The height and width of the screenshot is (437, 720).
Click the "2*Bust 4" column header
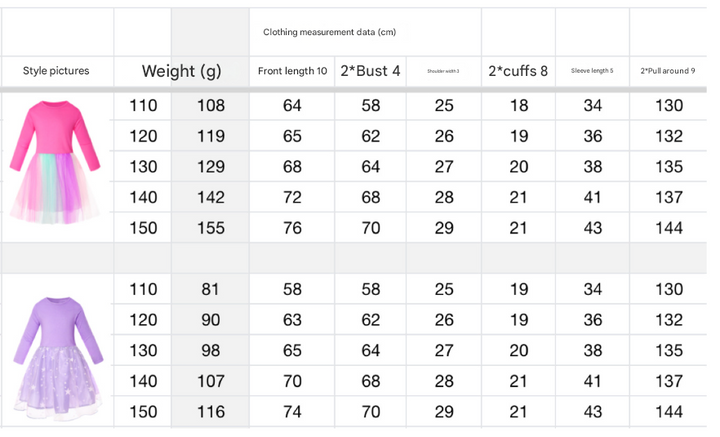[370, 71]
